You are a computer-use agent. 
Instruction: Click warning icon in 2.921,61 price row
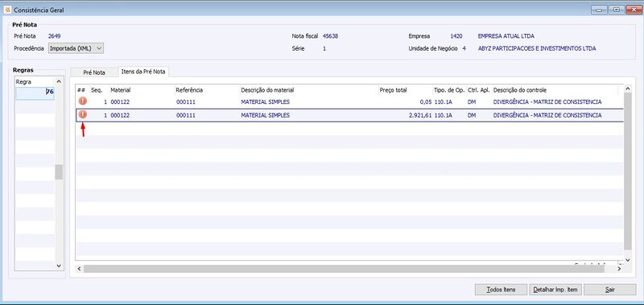pos(83,114)
